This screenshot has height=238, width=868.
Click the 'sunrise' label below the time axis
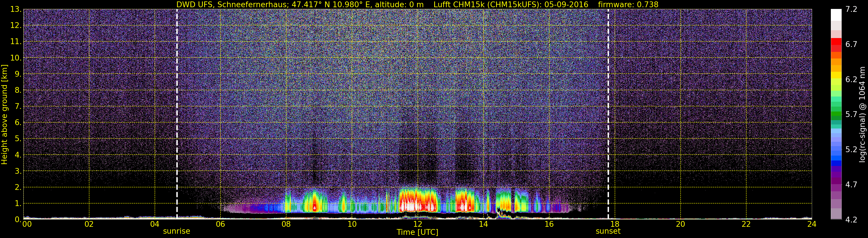177,231
